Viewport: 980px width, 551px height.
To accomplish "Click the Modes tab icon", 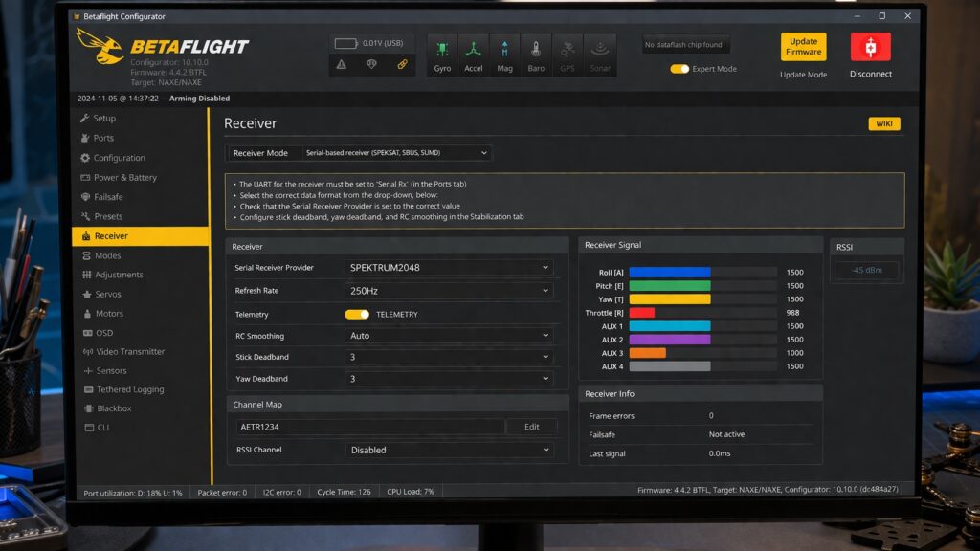I will pos(86,255).
